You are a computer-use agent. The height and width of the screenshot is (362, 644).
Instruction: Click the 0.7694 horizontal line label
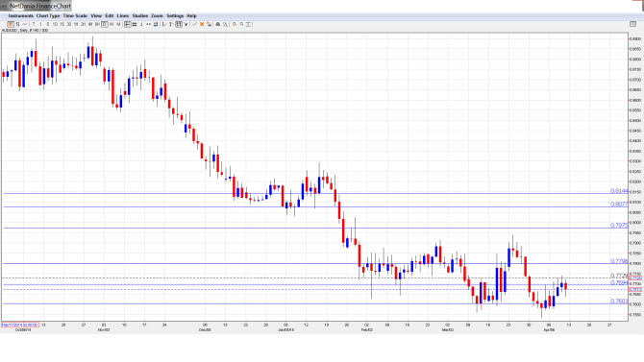pyautogui.click(x=619, y=283)
